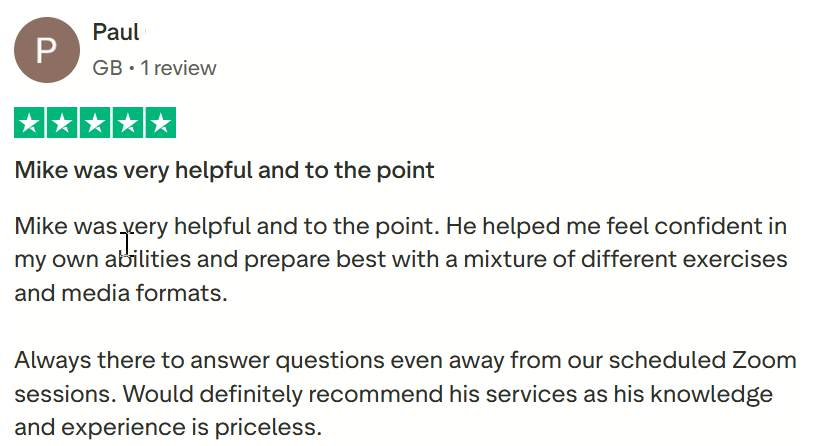Click the second green rating star
The image size is (832, 446).
coord(63,123)
